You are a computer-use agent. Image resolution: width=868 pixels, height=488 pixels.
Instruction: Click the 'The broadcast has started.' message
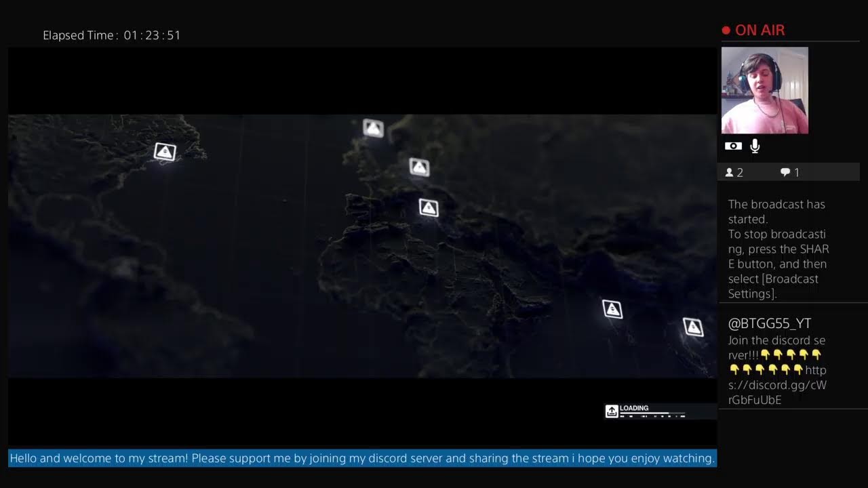pos(776,211)
